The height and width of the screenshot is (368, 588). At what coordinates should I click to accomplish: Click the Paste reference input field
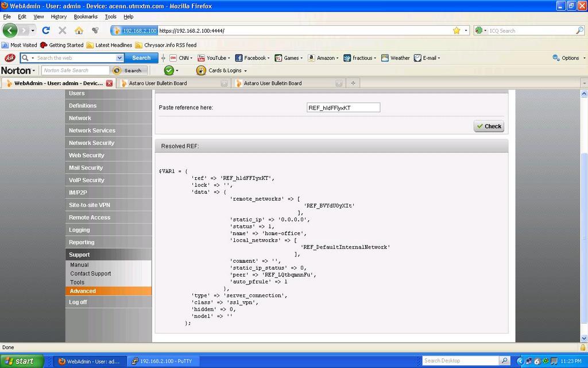tap(343, 108)
